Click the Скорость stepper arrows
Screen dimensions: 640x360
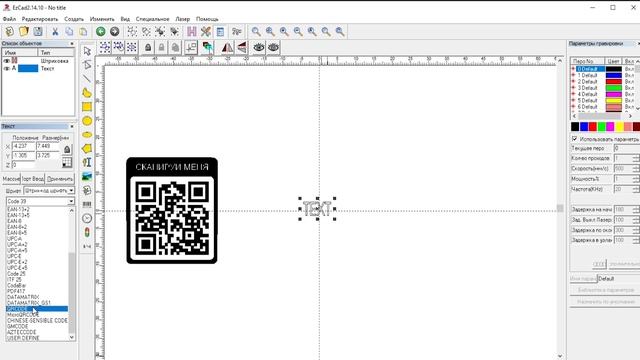tap(636, 168)
